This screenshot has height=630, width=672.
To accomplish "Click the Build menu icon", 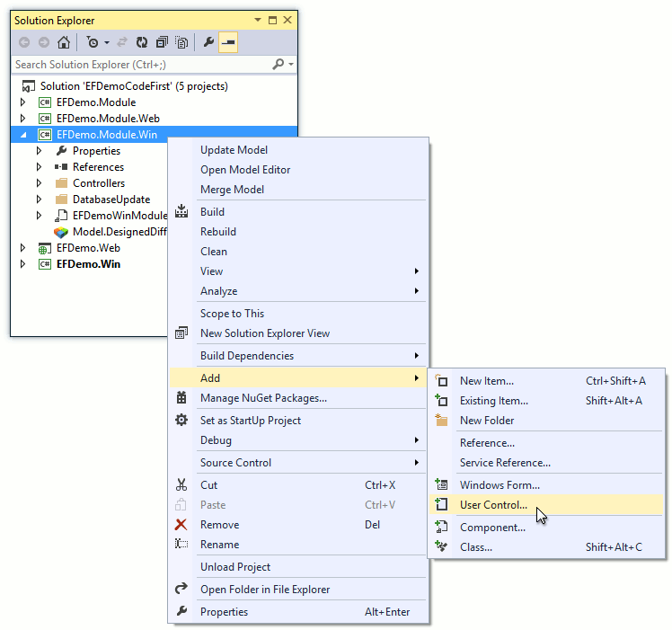I will 181,211.
